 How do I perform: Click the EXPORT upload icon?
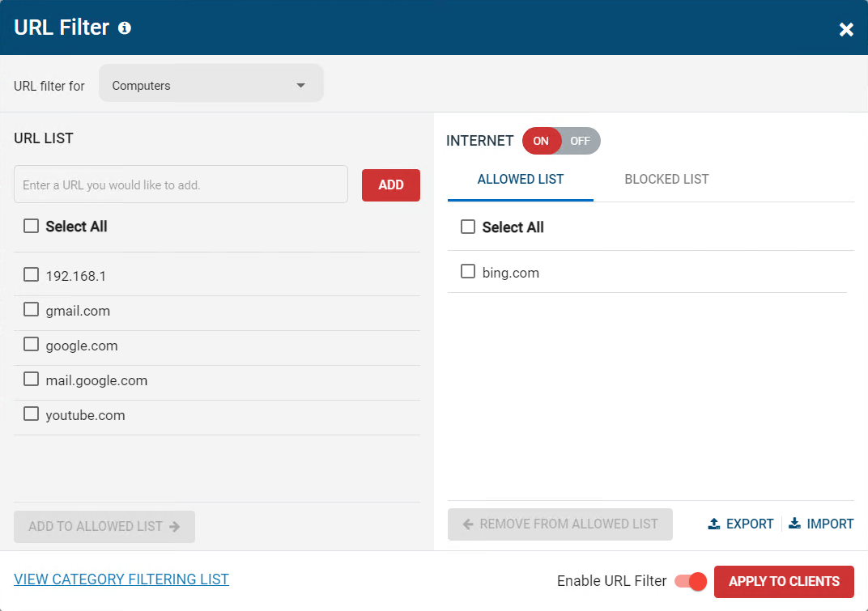pyautogui.click(x=714, y=524)
